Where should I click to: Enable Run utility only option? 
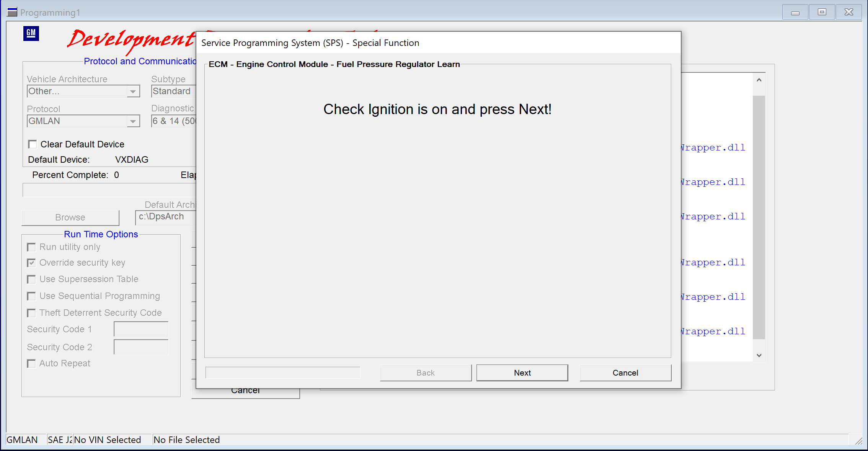click(31, 247)
